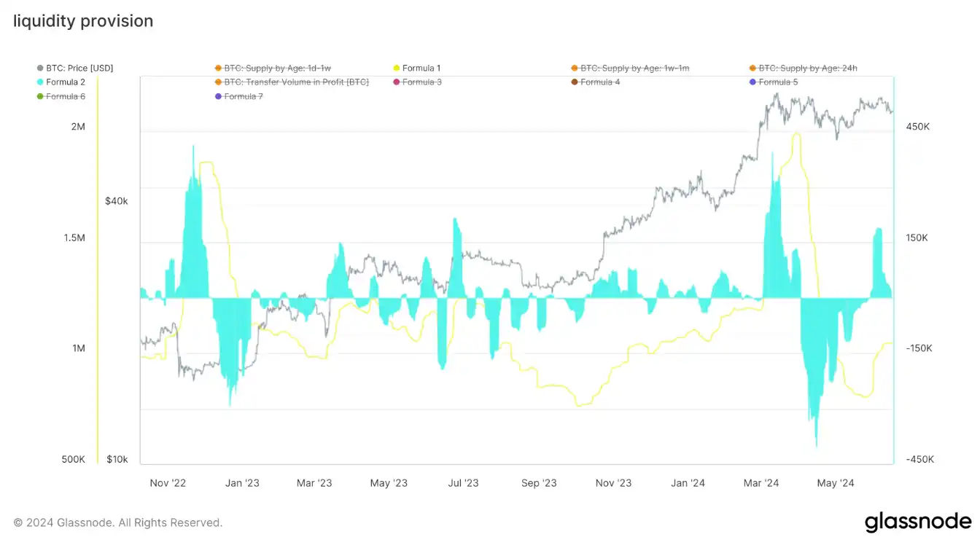Click the purple Formula 7 legend dot
980x545 pixels.
point(218,96)
